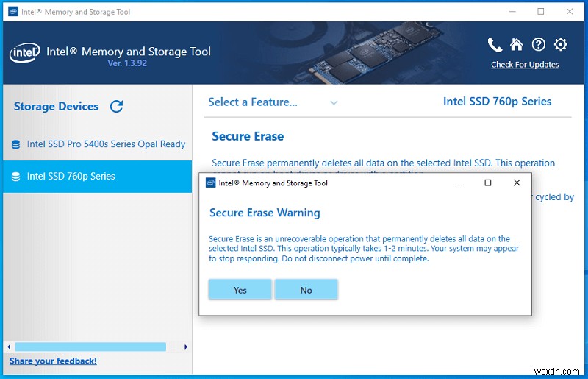Click the phone contact support icon
The image size is (588, 379).
[495, 45]
